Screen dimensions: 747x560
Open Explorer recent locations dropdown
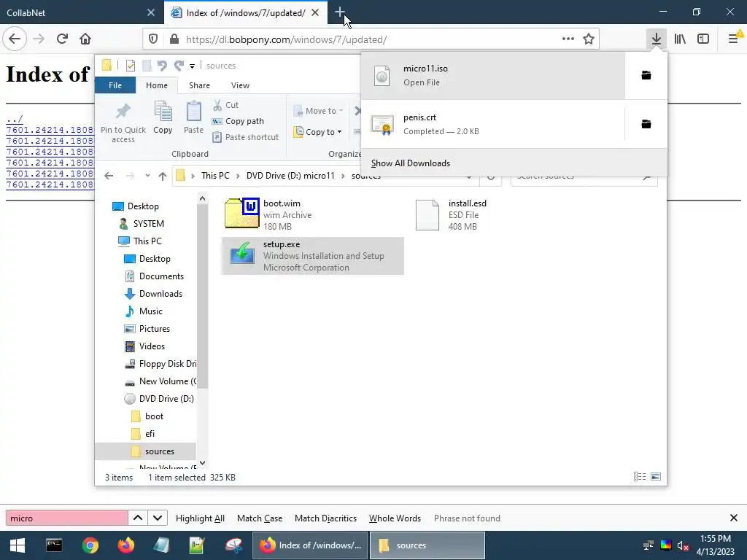pos(147,176)
